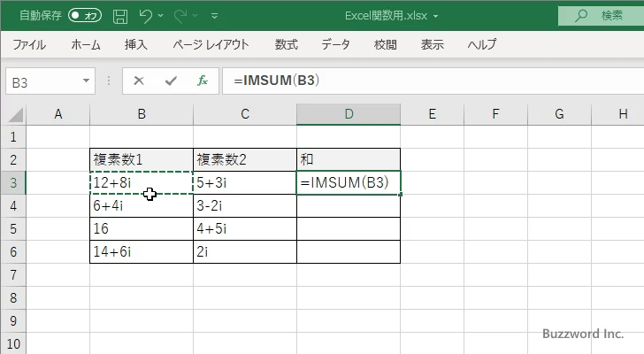Open the Excel関数用.xlsx file name dropdown
Image resolution: width=644 pixels, height=354 pixels.
click(435, 17)
